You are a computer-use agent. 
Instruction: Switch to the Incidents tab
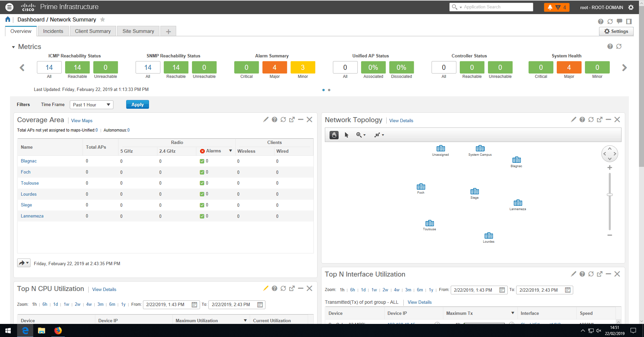pos(53,31)
